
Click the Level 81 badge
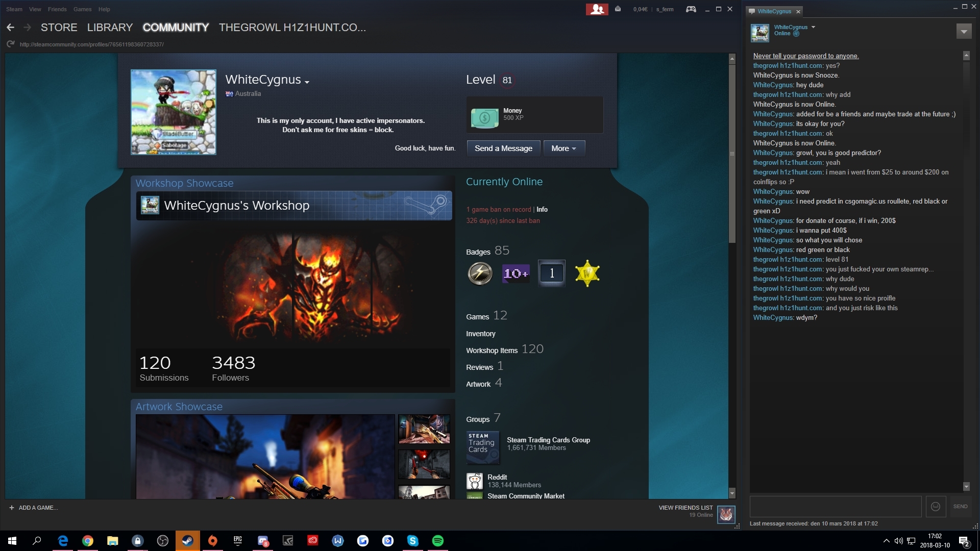[507, 80]
